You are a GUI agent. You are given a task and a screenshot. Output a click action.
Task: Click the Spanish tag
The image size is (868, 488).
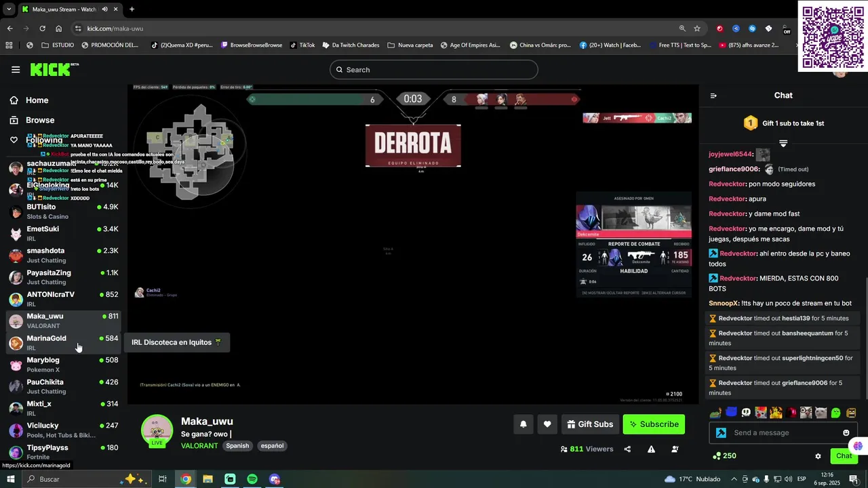(x=237, y=446)
